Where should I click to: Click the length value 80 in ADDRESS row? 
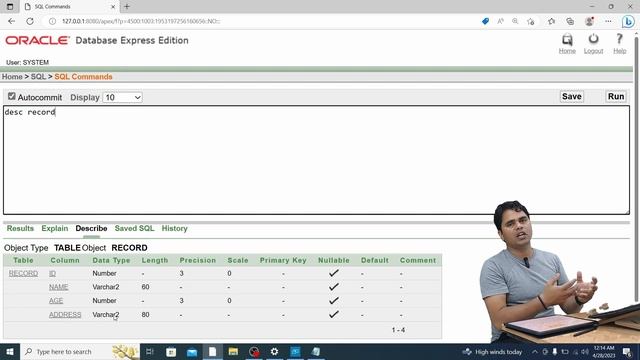coord(145,315)
